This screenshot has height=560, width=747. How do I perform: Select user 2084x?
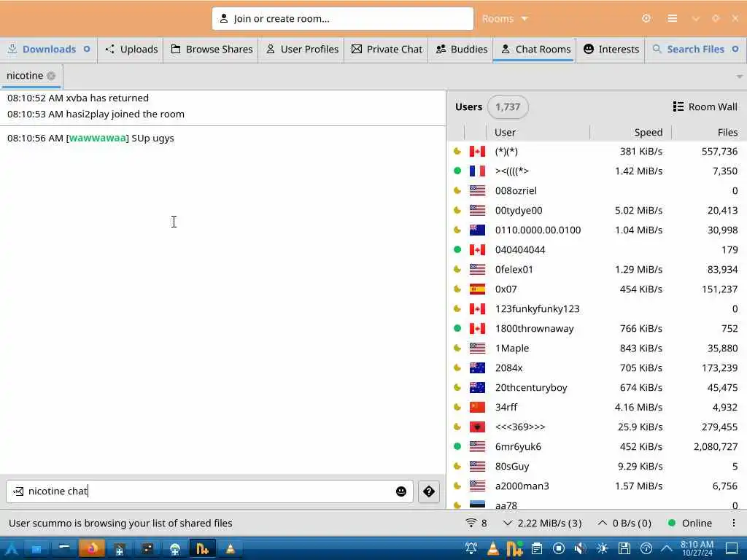pos(597,368)
